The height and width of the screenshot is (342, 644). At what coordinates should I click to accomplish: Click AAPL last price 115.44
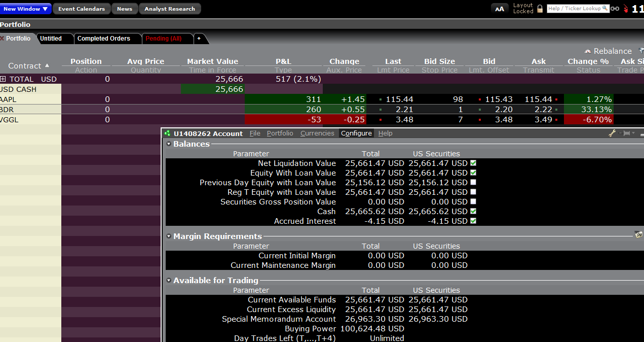399,99
